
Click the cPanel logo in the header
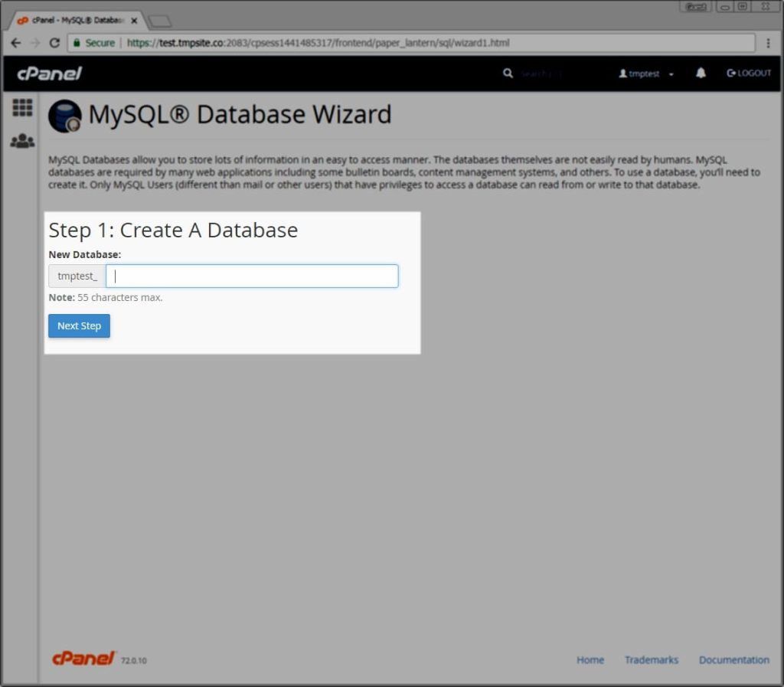coord(50,74)
